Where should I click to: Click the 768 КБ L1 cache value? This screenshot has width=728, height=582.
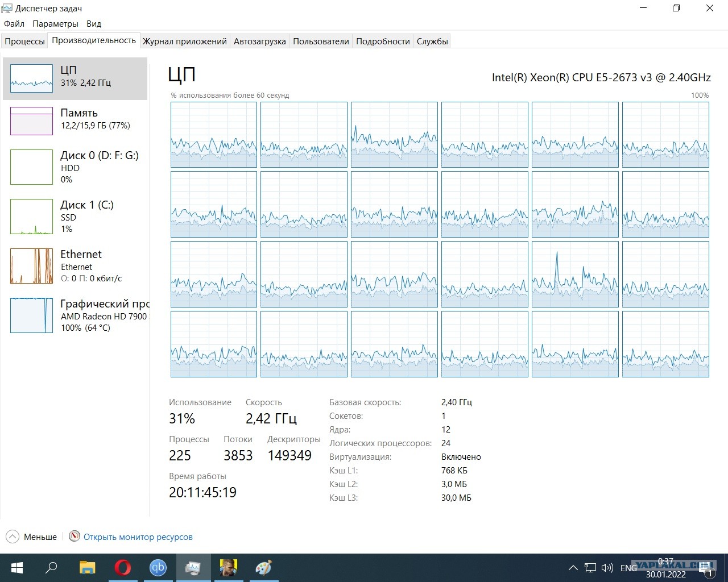tap(454, 471)
